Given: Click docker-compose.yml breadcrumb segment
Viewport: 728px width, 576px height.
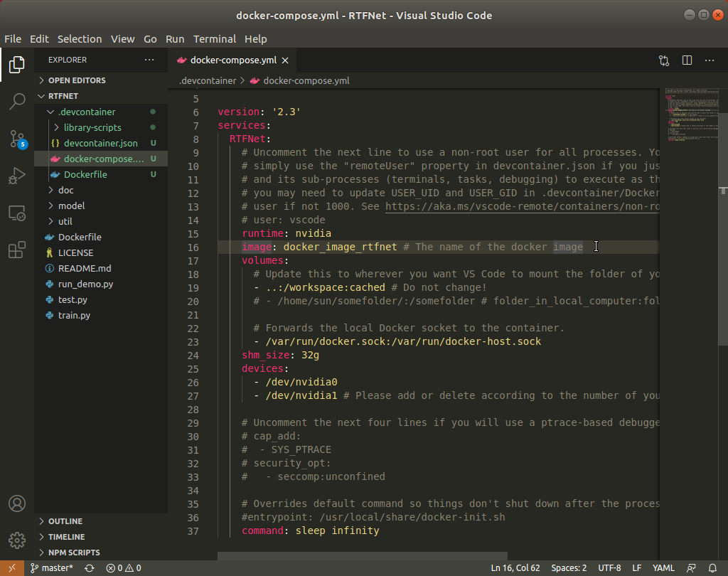Looking at the screenshot, I should [x=301, y=81].
